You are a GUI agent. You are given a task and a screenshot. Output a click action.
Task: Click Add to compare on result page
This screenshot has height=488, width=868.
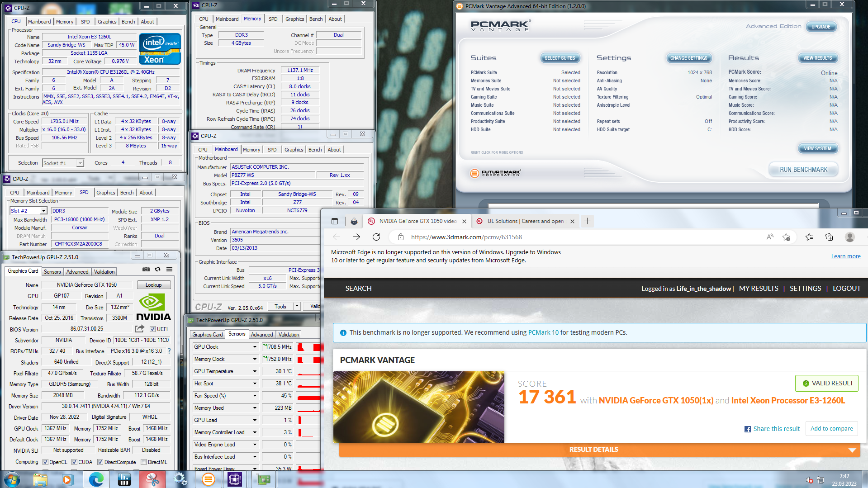click(831, 429)
